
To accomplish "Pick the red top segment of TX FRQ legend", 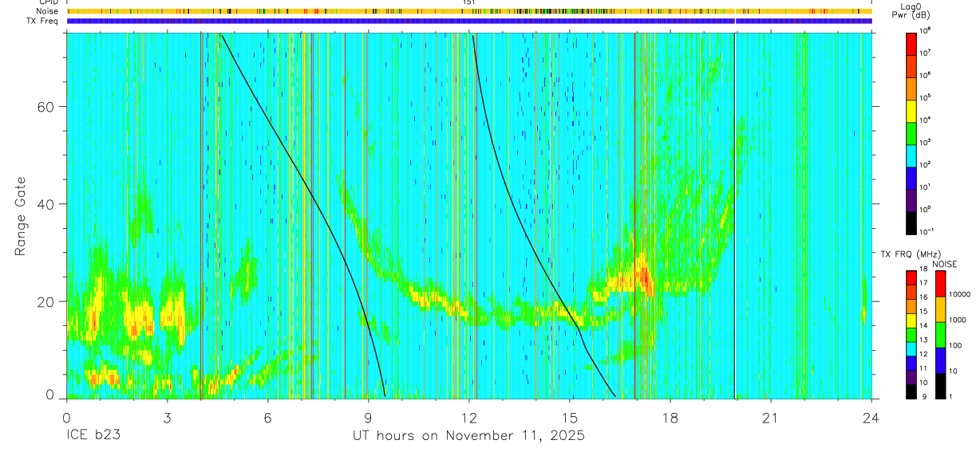I will coord(911,278).
